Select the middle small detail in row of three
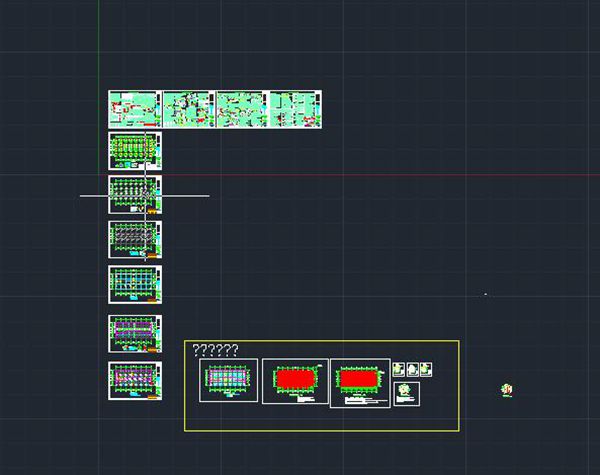This screenshot has width=600, height=475. pos(412,369)
